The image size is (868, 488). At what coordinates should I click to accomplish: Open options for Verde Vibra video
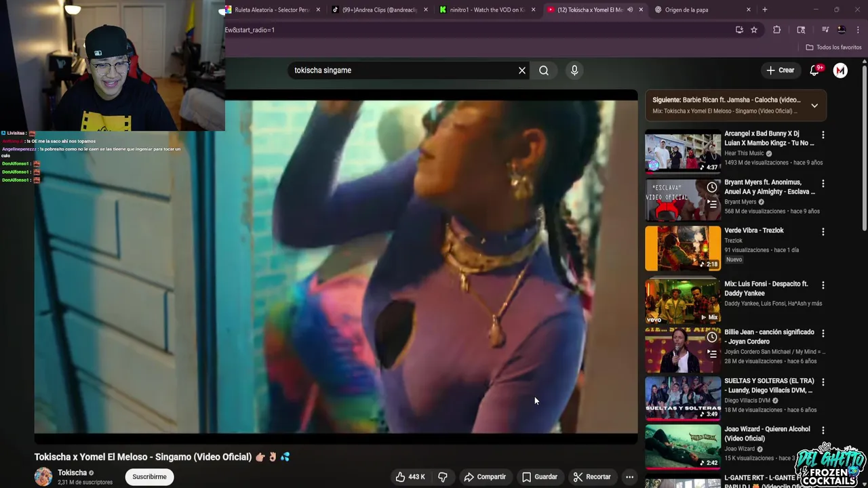[x=823, y=232]
